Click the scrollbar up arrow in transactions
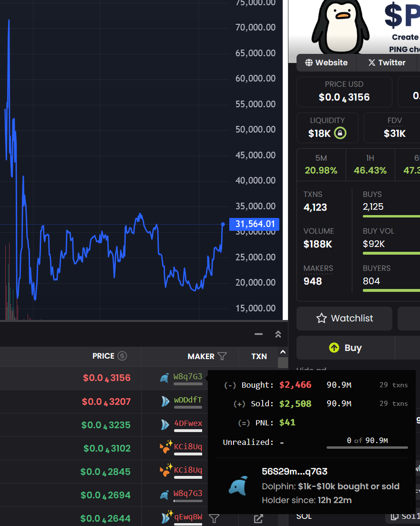The width and height of the screenshot is (420, 526). [x=283, y=352]
